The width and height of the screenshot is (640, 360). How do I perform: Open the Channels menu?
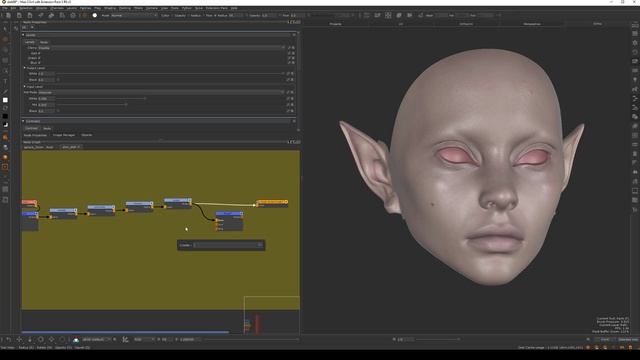point(57,8)
